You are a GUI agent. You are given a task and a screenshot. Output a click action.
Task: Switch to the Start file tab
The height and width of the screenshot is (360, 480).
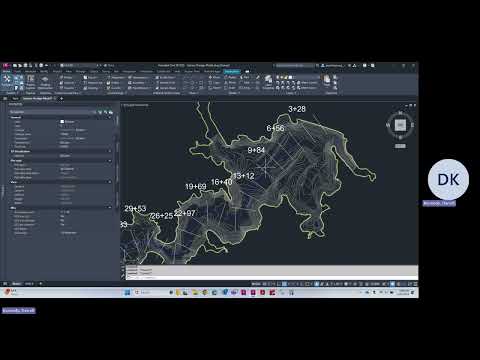pos(15,99)
